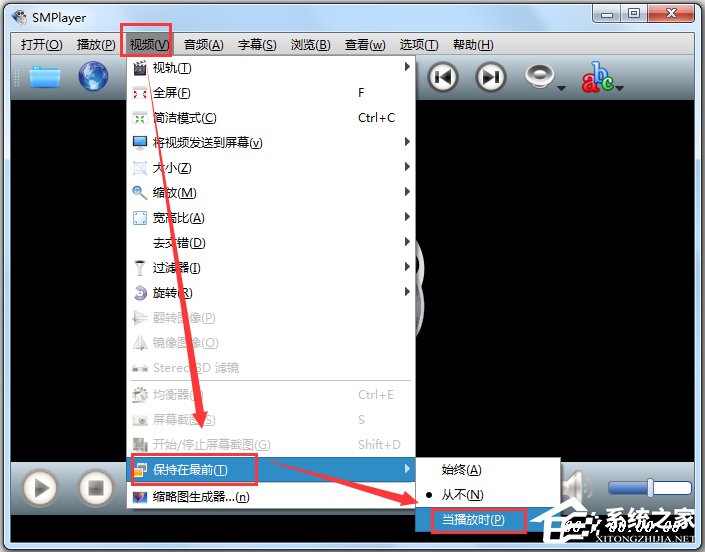This screenshot has width=705, height=552.
Task: Expand the 缩放(M) submenu arrow
Action: pos(407,192)
